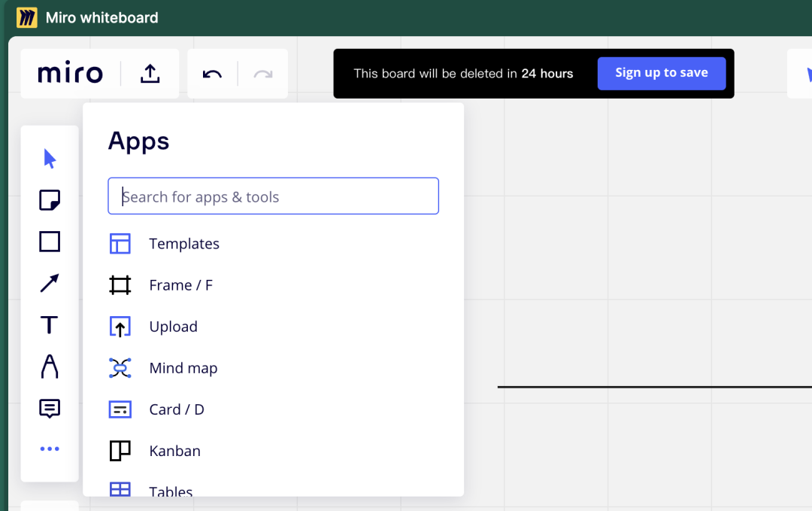
Task: Undo the last action
Action: click(213, 74)
